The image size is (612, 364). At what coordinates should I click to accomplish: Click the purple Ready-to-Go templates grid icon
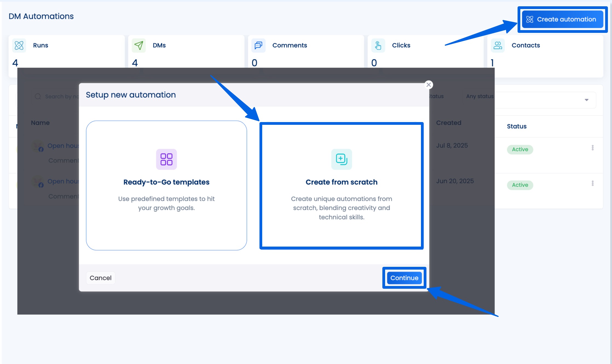(166, 159)
